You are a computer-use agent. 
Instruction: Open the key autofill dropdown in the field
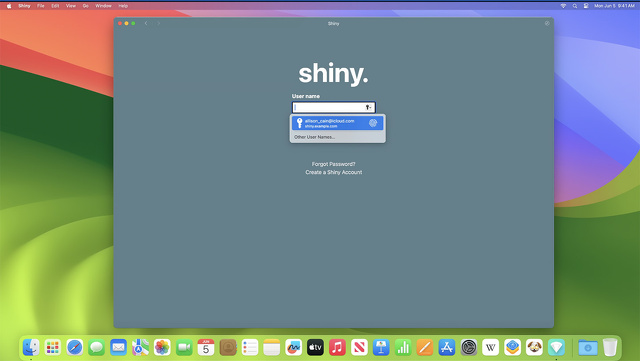[x=368, y=107]
